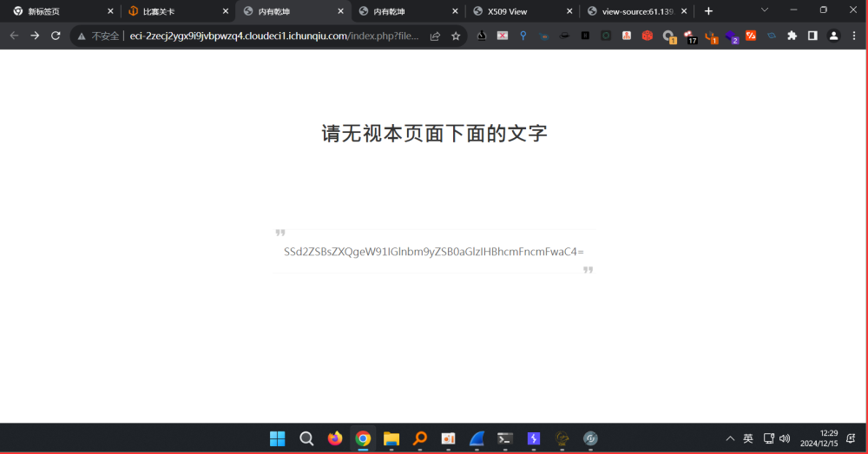Open File Explorer from the taskbar
The height and width of the screenshot is (454, 868).
pyautogui.click(x=391, y=438)
